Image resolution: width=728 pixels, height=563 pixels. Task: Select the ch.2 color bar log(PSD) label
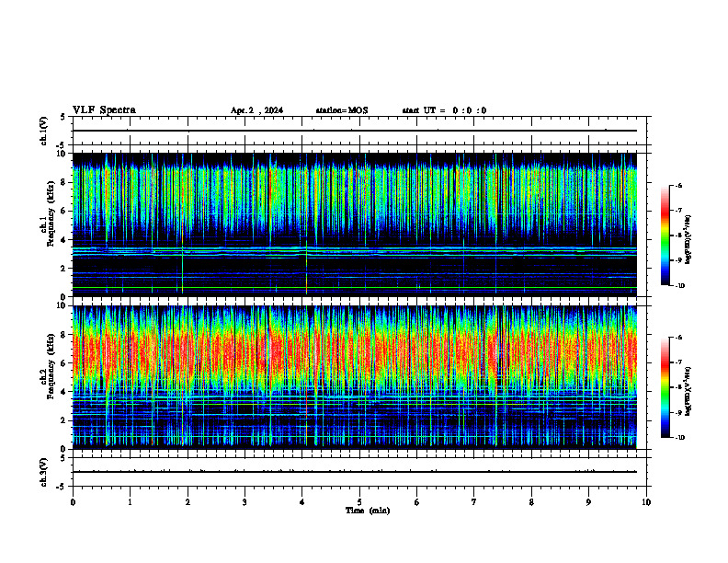click(688, 391)
